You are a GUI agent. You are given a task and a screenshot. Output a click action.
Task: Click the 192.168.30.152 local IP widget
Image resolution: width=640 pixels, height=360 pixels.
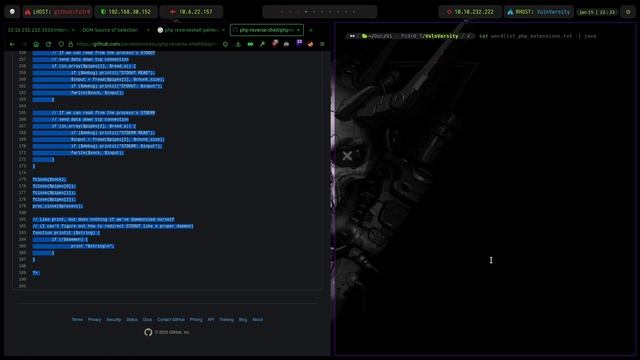pyautogui.click(x=126, y=12)
